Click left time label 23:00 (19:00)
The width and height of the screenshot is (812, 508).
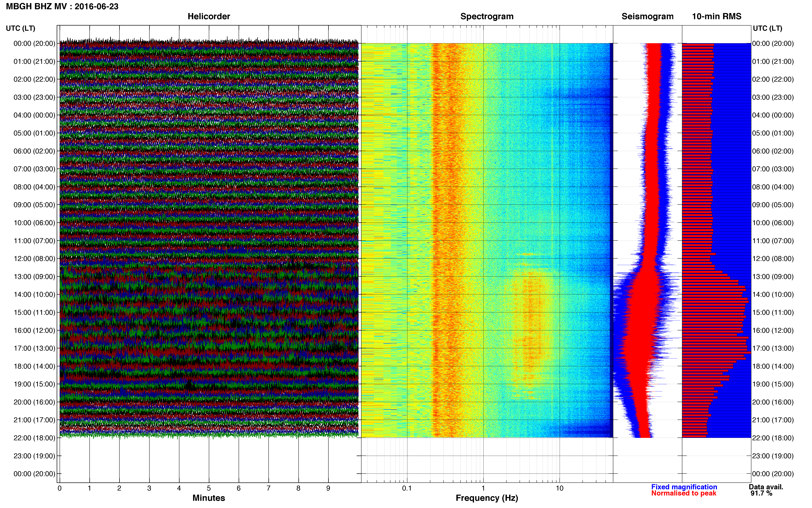[x=34, y=456]
